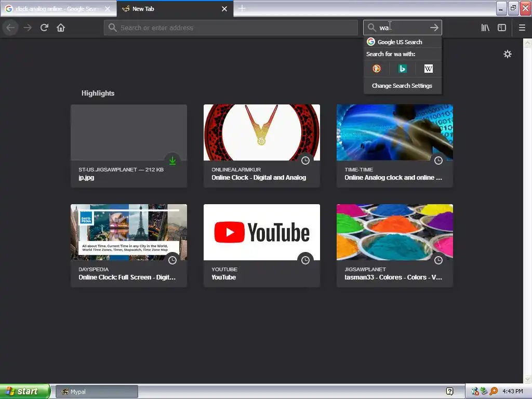Click the orange magnifier tray icon
532x399 pixels.
coord(494,392)
